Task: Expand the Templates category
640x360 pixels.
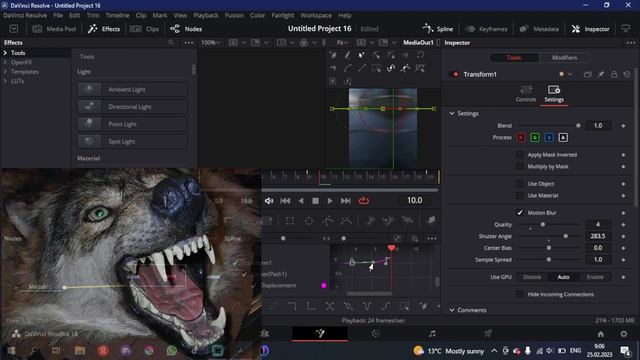Action: 5,71
